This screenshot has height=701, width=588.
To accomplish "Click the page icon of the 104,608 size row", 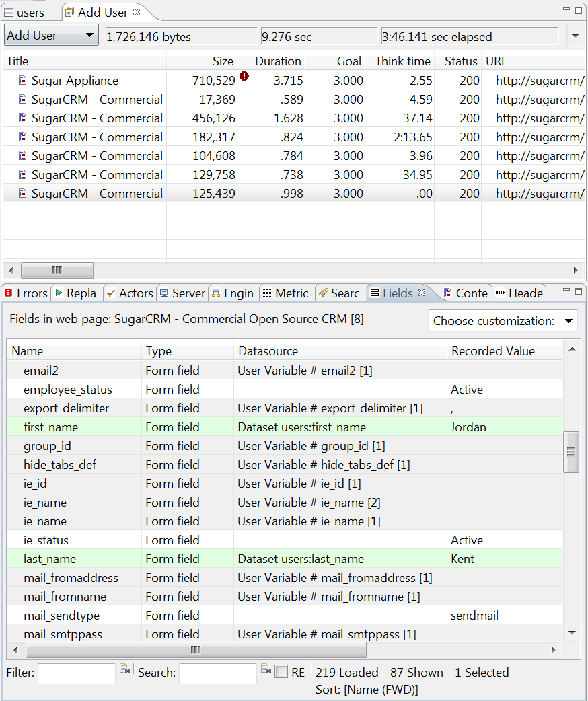I will click(22, 155).
